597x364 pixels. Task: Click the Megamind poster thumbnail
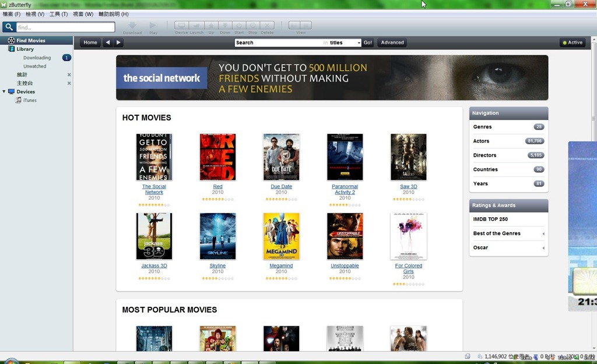(x=282, y=236)
